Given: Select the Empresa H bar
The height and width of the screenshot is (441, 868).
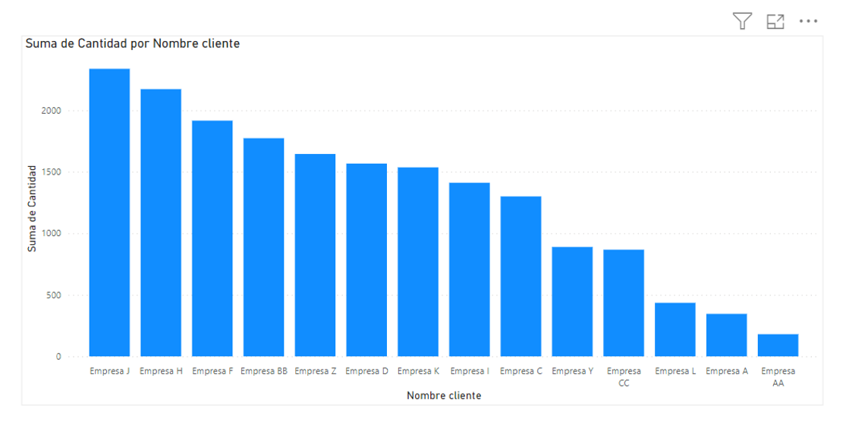Looking at the screenshot, I should tap(161, 222).
